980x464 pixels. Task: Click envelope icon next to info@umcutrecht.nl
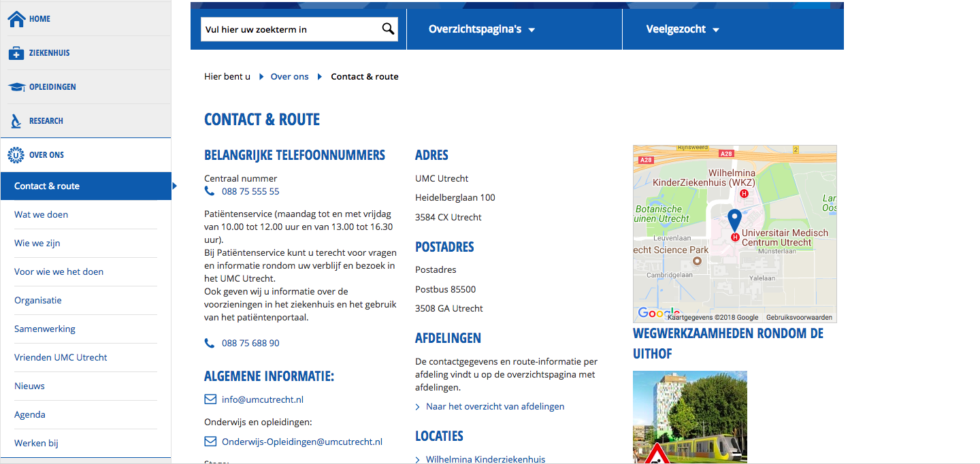pos(210,399)
